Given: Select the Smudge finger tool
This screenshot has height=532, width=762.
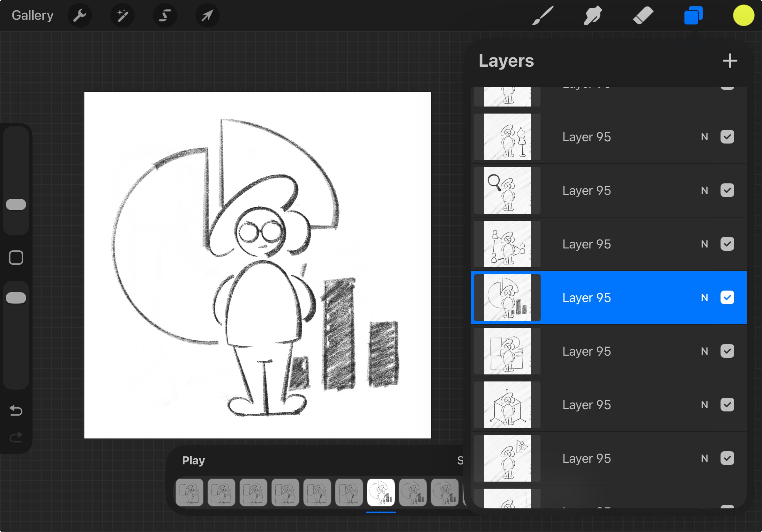Looking at the screenshot, I should click(593, 15).
